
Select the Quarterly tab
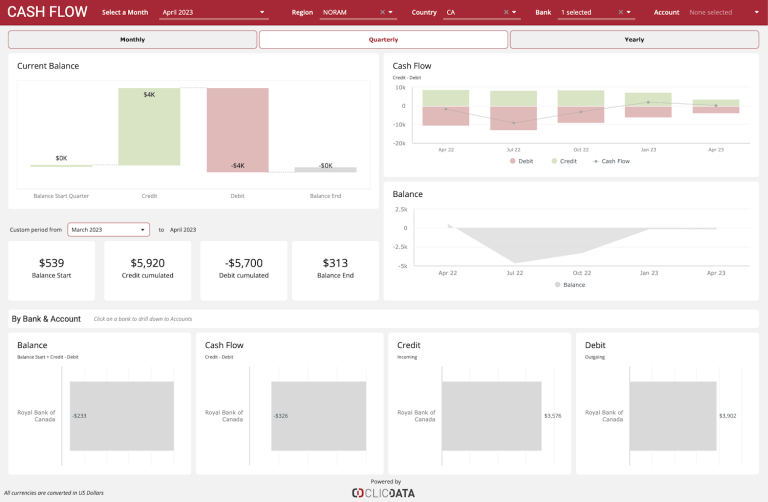[383, 40]
